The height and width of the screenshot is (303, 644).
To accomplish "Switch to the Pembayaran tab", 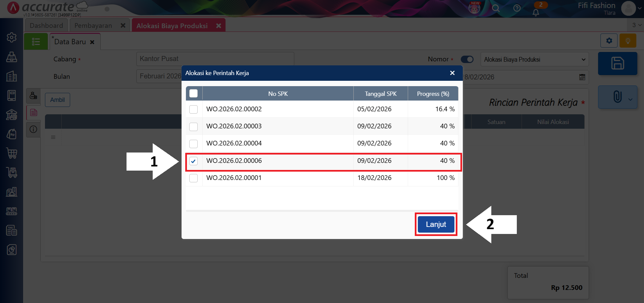I will pos(93,25).
